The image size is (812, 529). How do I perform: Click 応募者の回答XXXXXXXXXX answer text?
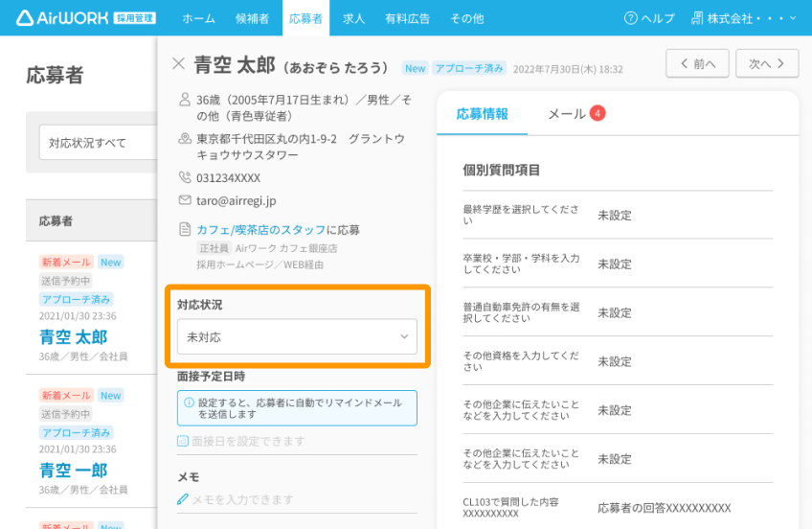[x=665, y=508]
